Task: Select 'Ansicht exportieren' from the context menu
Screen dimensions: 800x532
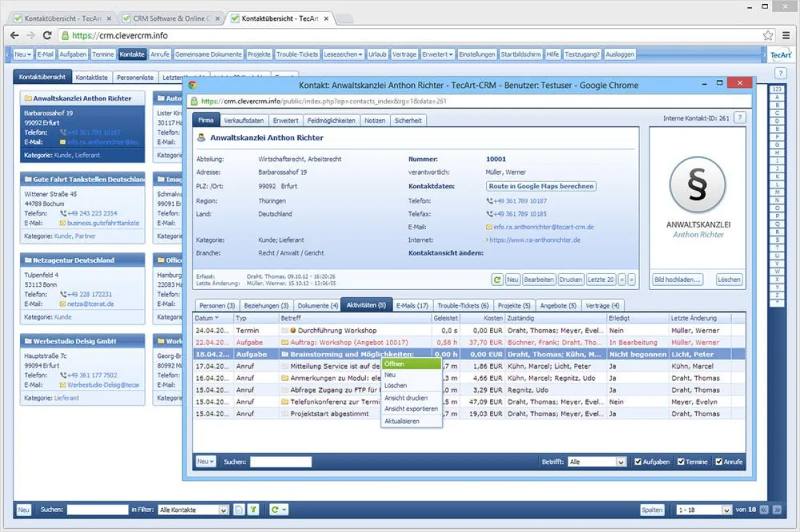Action: 411,409
